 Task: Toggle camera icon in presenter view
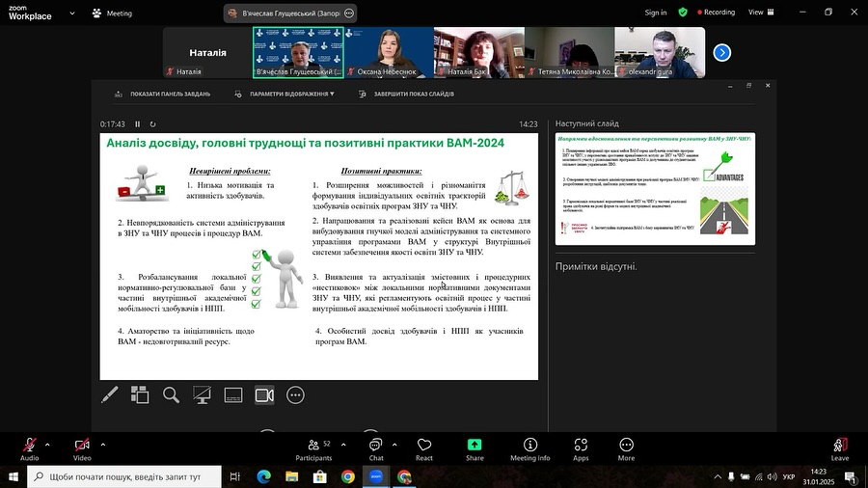tap(264, 395)
